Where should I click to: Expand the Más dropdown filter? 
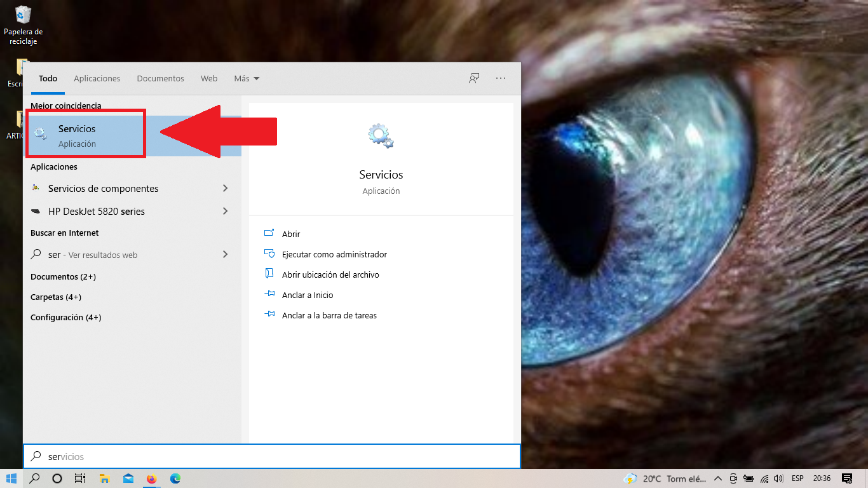click(x=247, y=78)
